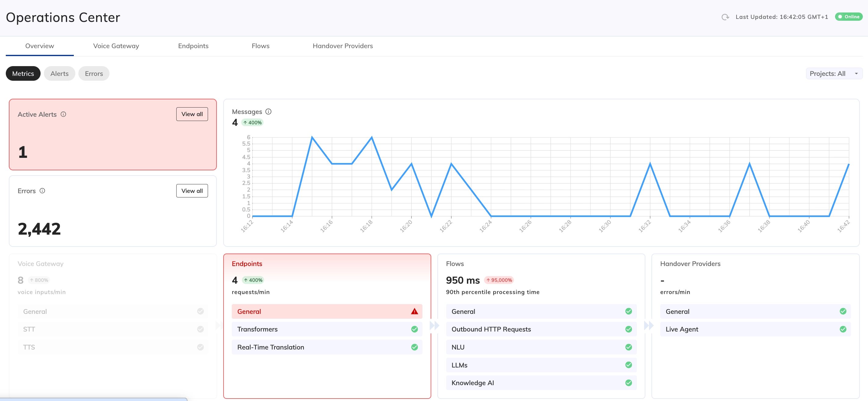Click the 400% badge under Messages
This screenshot has width=868, height=401.
coord(253,122)
